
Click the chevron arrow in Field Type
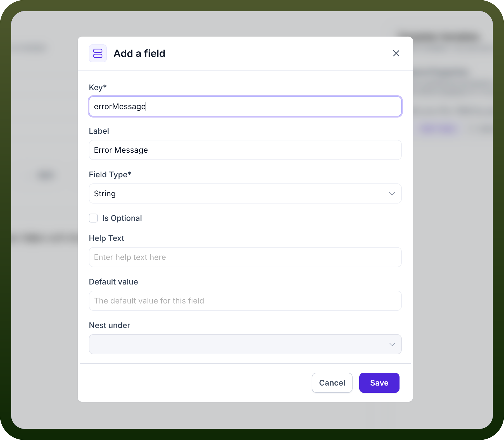tap(392, 193)
